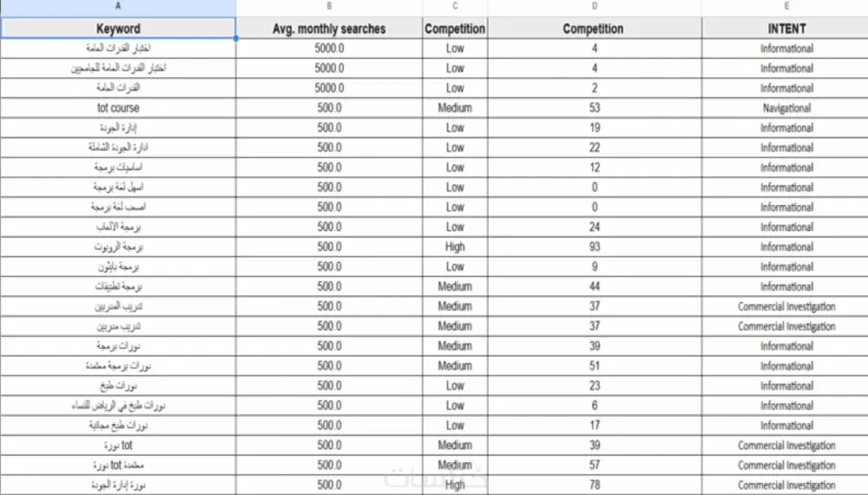Select the competition value 57 cell
This screenshot has height=495, width=868.
coord(595,465)
